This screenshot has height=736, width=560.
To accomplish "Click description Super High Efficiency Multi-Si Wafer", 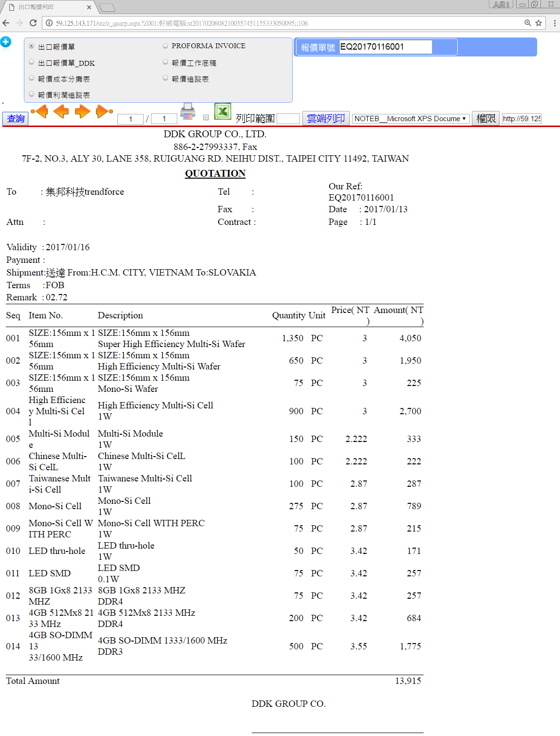I will 171,344.
